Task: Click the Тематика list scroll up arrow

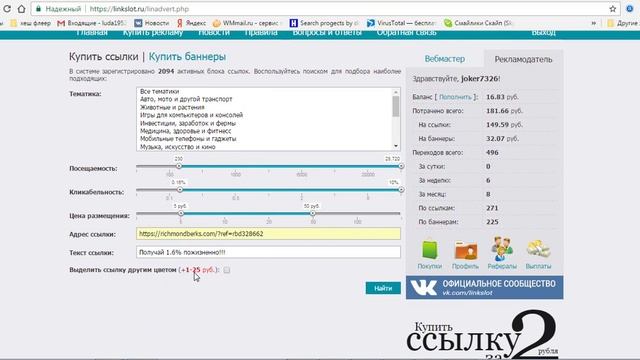Action: (x=396, y=92)
